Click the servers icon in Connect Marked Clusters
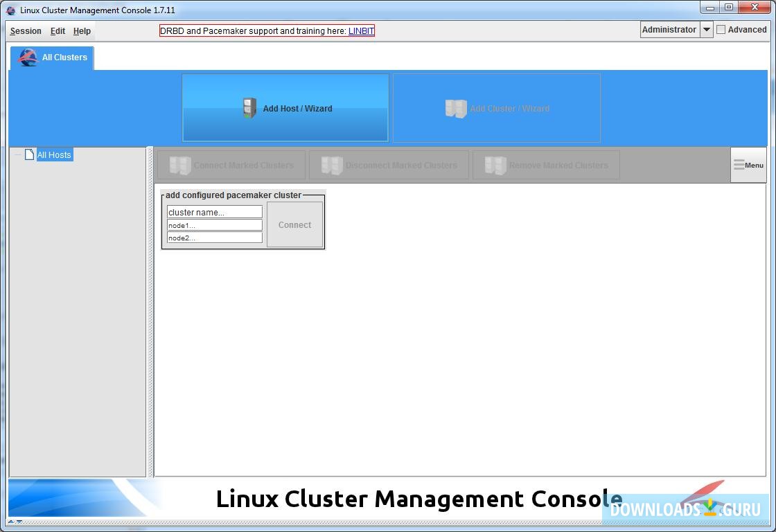This screenshot has height=532, width=776. tap(180, 166)
